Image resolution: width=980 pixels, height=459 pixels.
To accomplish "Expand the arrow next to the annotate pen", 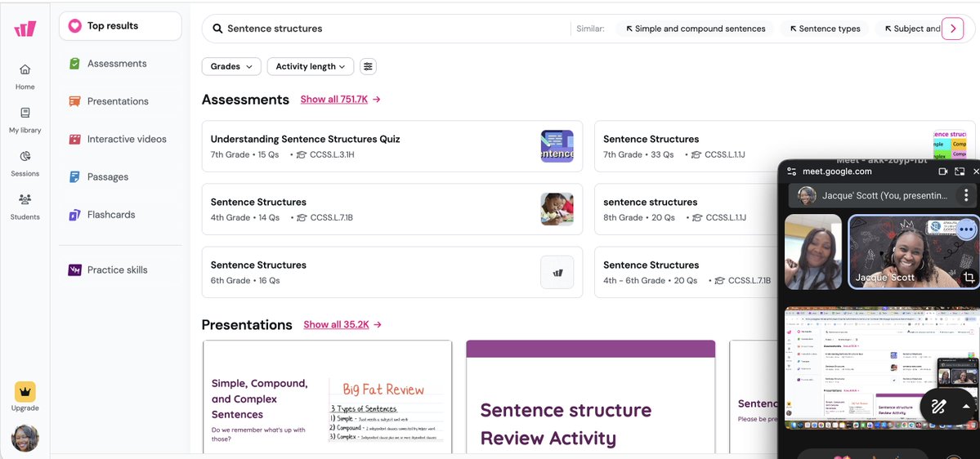I will [x=967, y=407].
